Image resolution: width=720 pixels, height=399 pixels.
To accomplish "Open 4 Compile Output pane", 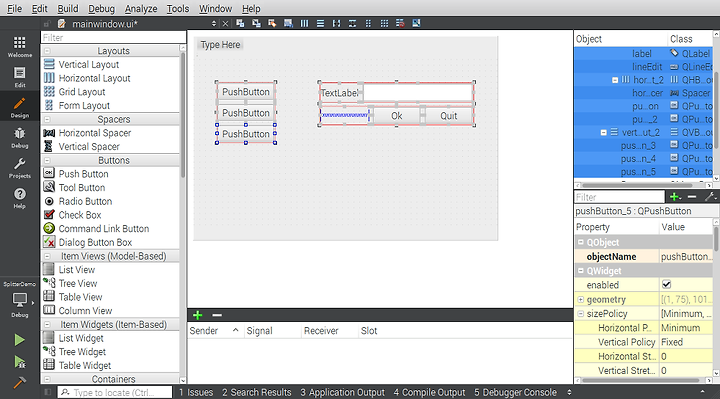I will point(429,393).
